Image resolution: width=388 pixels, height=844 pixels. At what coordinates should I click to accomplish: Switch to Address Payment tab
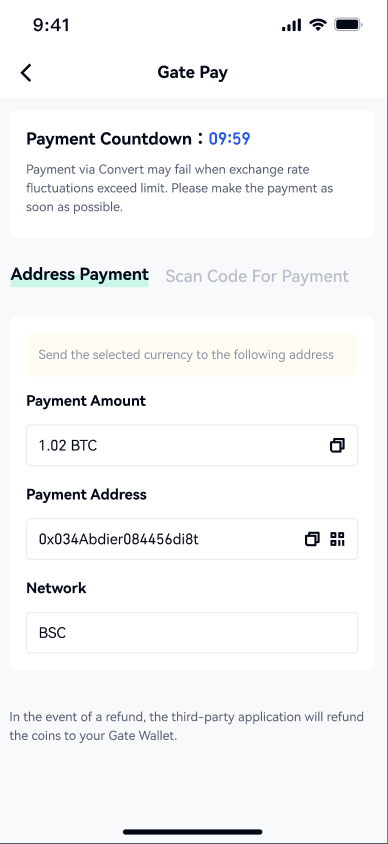tap(80, 275)
